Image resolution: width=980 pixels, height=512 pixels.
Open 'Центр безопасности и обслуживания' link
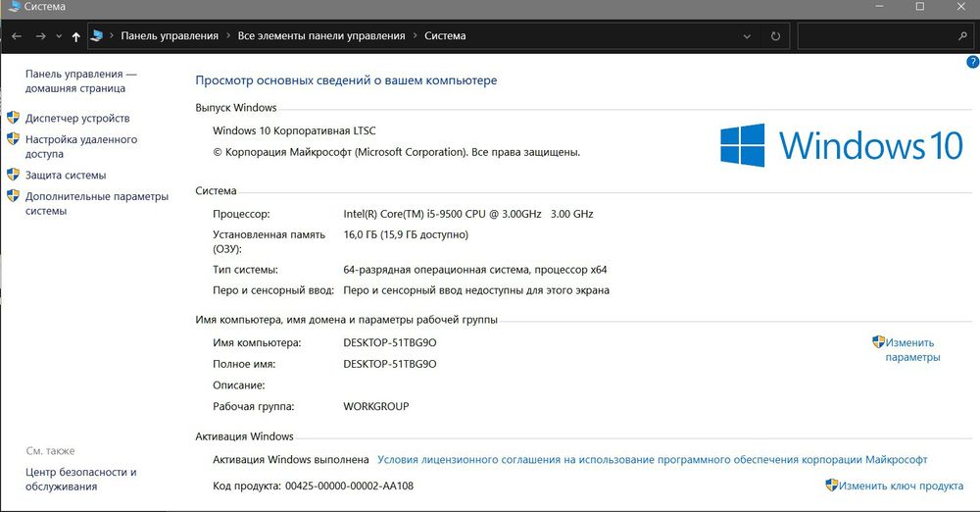(x=80, y=480)
